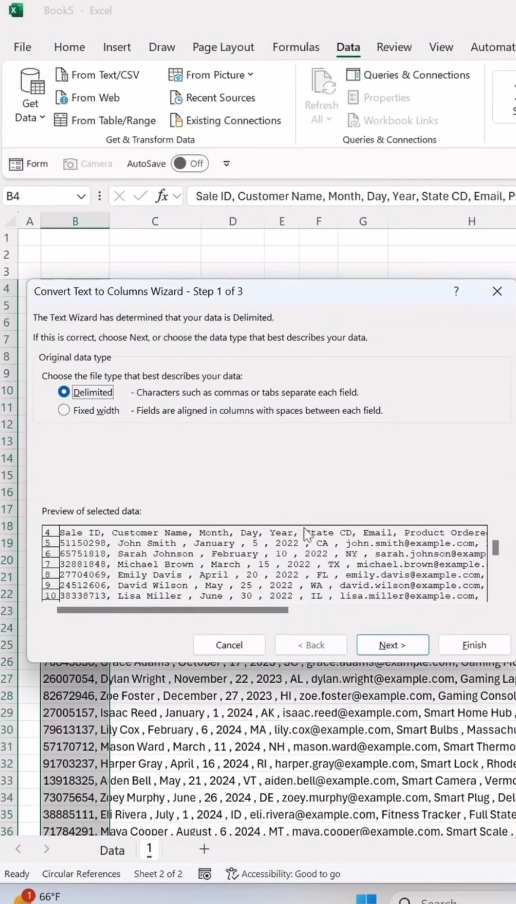Open the Draw tab

(161, 47)
